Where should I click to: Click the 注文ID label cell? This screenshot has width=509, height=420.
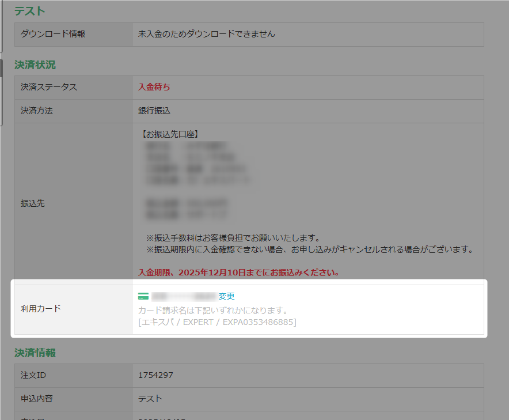click(x=33, y=376)
